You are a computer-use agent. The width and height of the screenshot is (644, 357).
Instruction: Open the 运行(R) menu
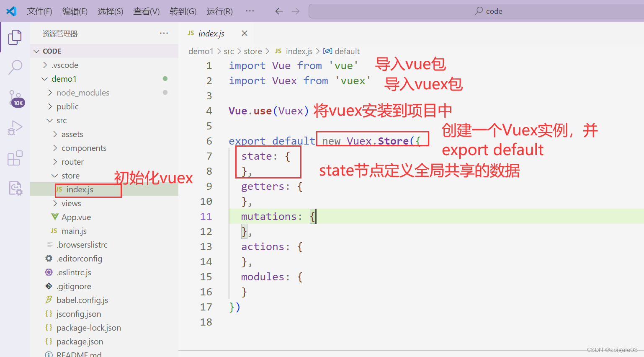[x=219, y=11]
